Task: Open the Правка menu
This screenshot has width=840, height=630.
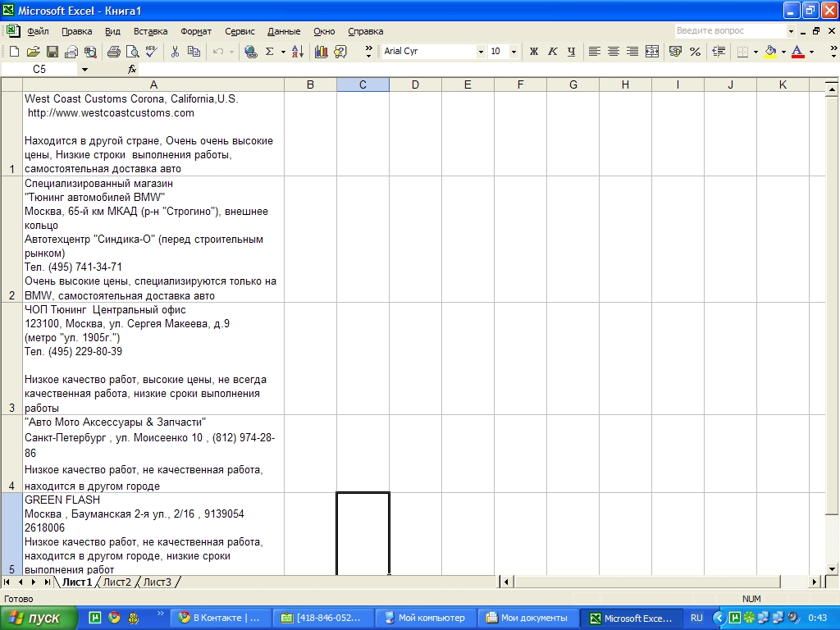Action: 76,31
